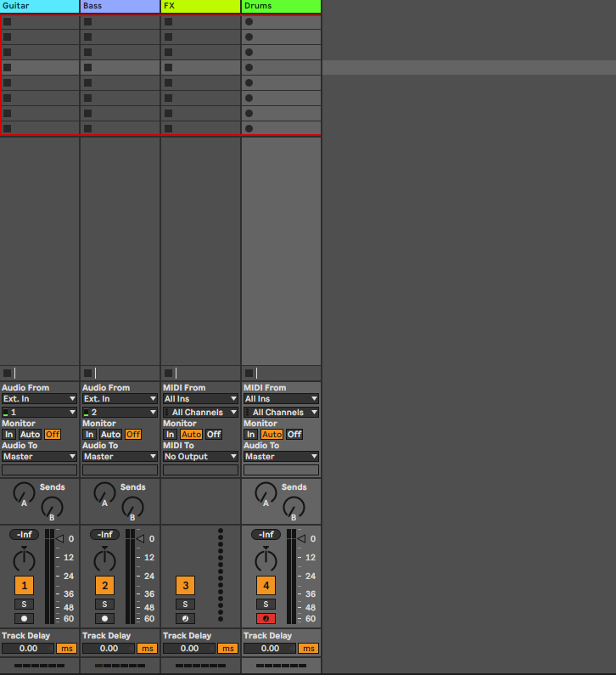Click the Guitar track arm record button

(24, 618)
